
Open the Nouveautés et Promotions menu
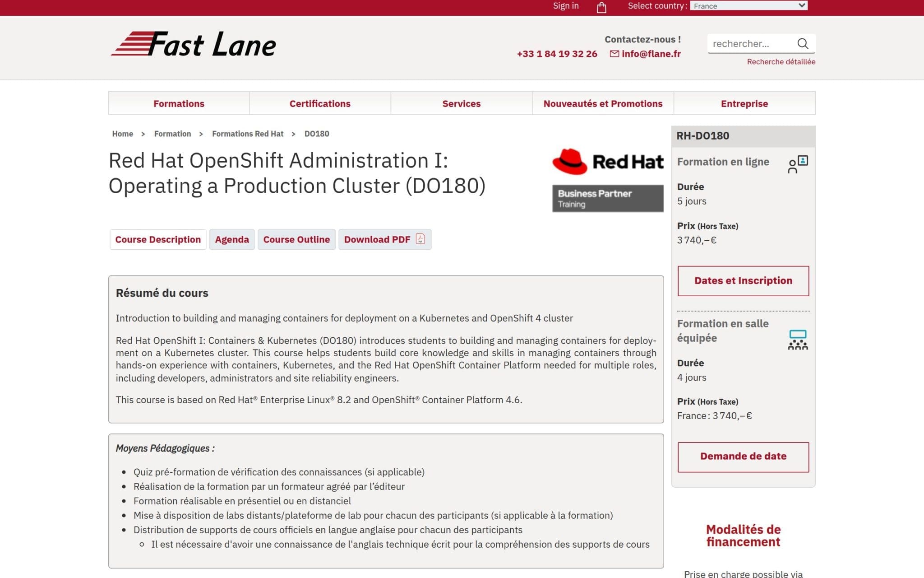coord(603,103)
